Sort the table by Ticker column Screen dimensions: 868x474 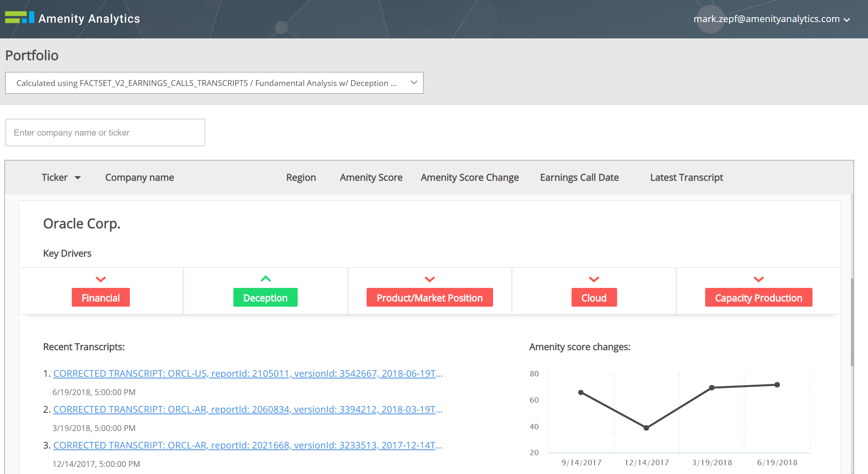pyautogui.click(x=61, y=177)
